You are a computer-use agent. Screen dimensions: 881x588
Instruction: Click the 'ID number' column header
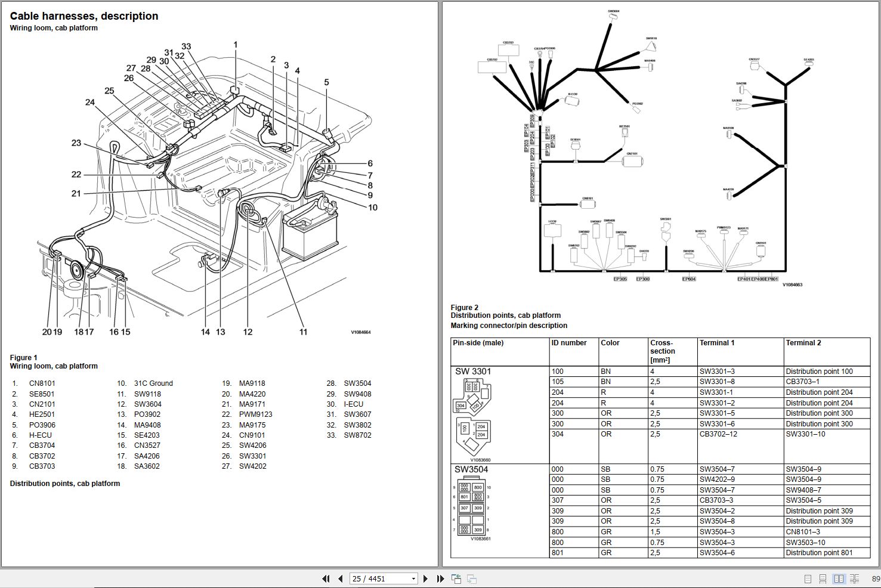(x=569, y=343)
